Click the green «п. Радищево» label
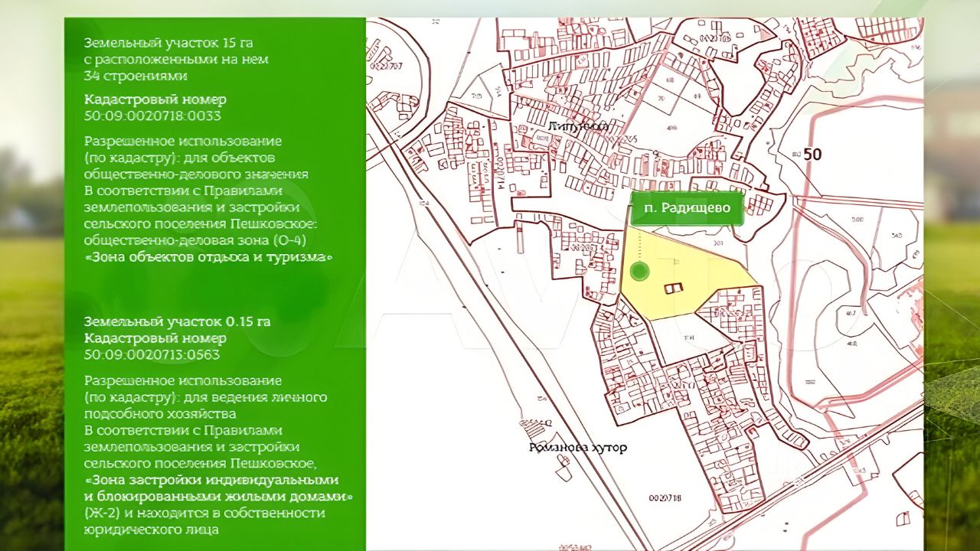 pyautogui.click(x=687, y=208)
